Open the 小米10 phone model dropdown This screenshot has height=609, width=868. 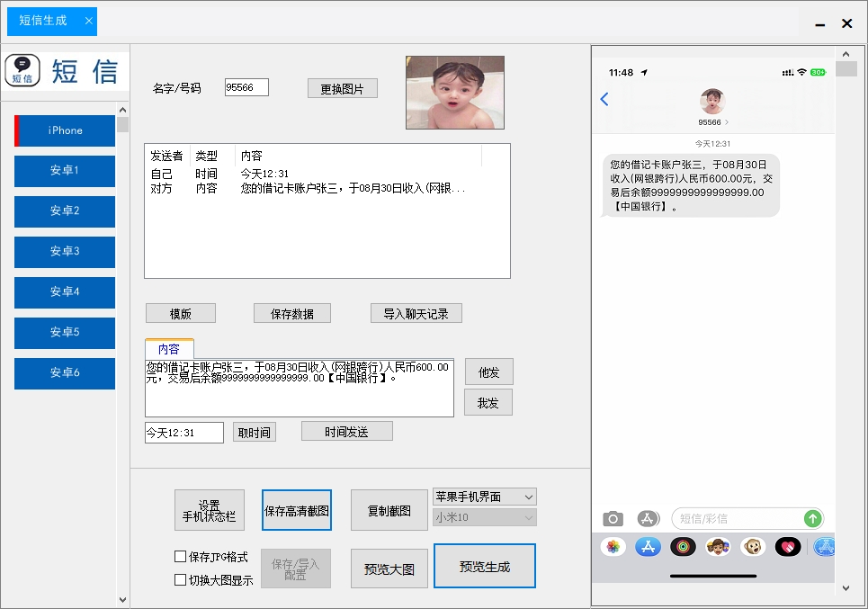[484, 517]
